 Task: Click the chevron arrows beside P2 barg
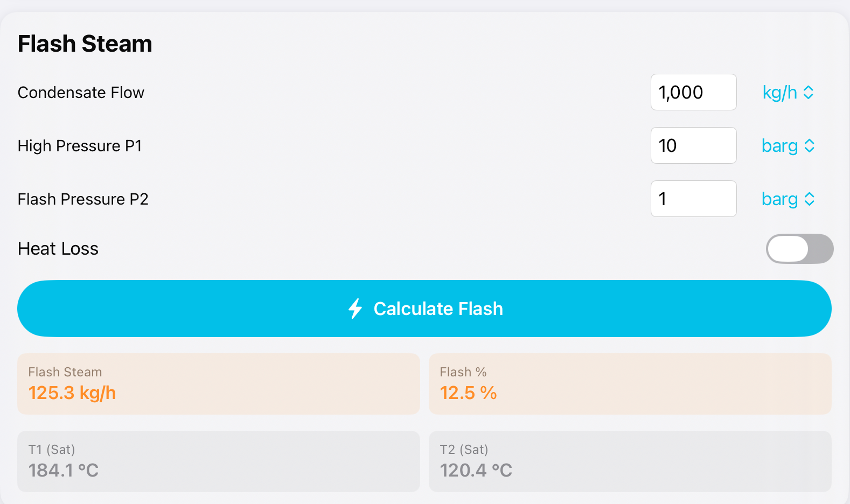click(x=809, y=199)
